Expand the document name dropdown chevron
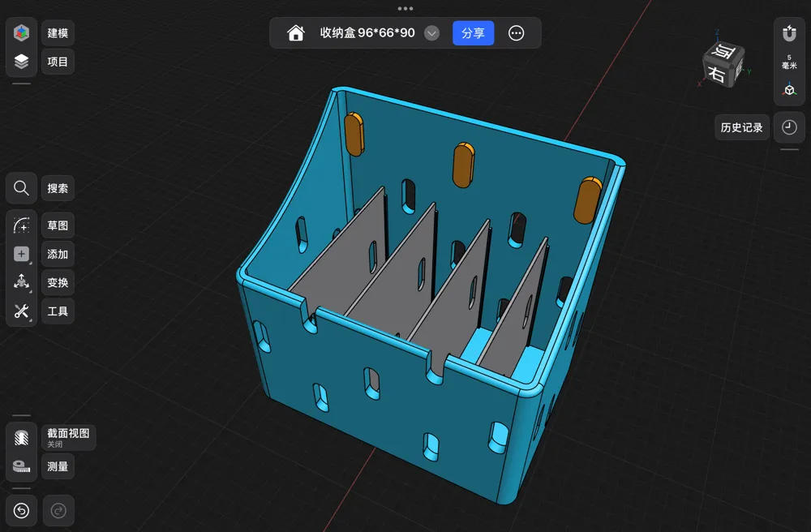Viewport: 811px width, 532px height. pyautogui.click(x=432, y=33)
